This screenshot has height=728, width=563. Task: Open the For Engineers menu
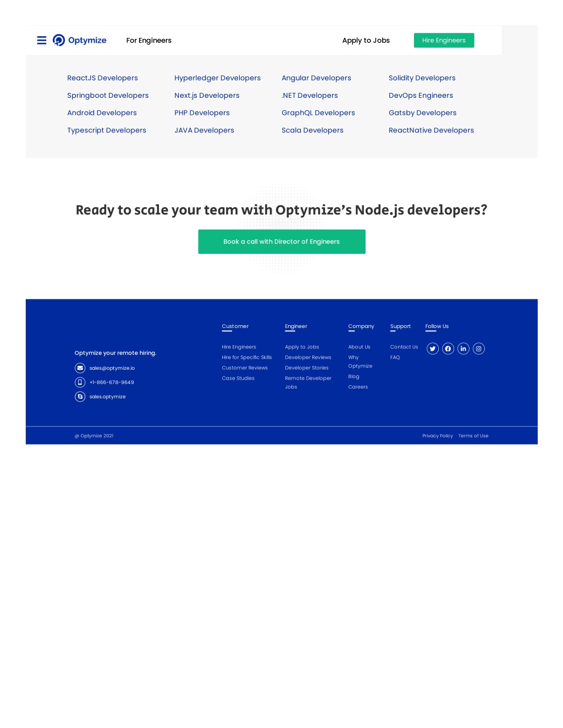point(149,41)
